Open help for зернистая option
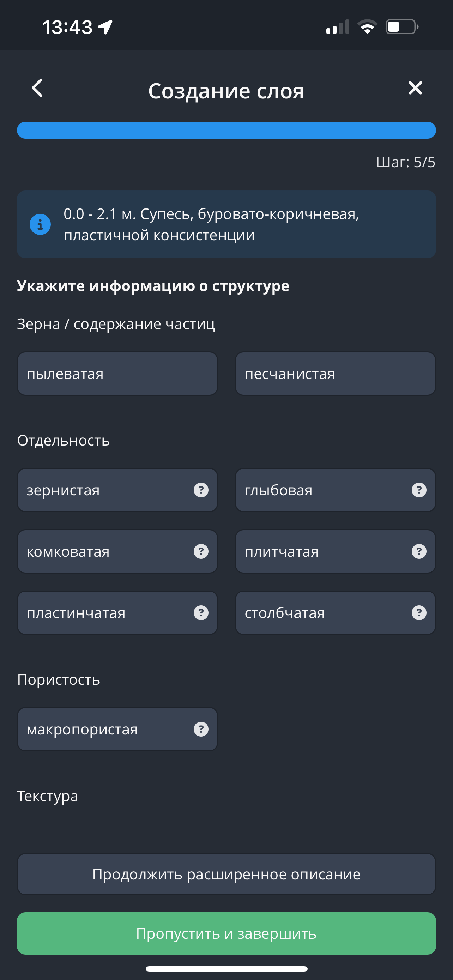This screenshot has height=980, width=453. point(201,490)
